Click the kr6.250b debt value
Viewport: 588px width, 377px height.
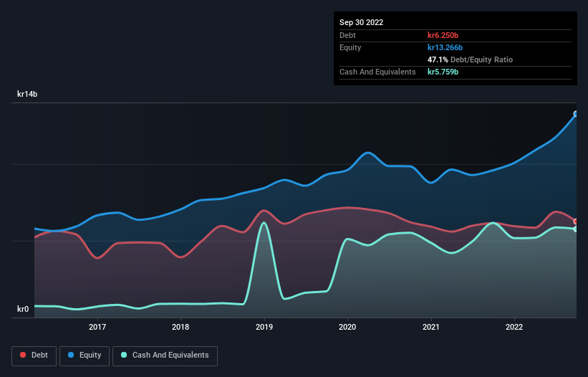pos(443,35)
